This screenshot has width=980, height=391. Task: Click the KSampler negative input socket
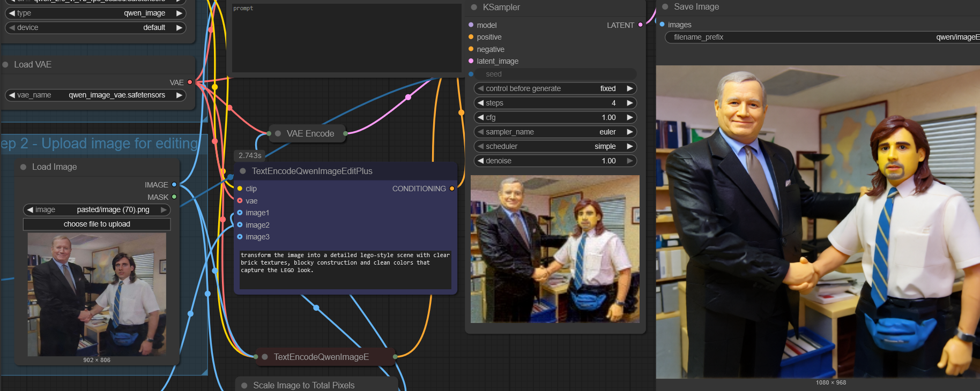tap(471, 49)
